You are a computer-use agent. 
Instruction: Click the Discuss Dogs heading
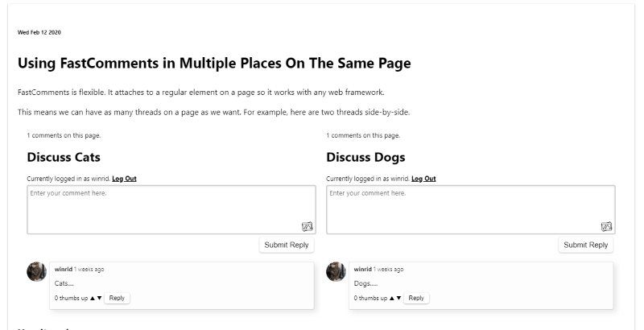(365, 157)
